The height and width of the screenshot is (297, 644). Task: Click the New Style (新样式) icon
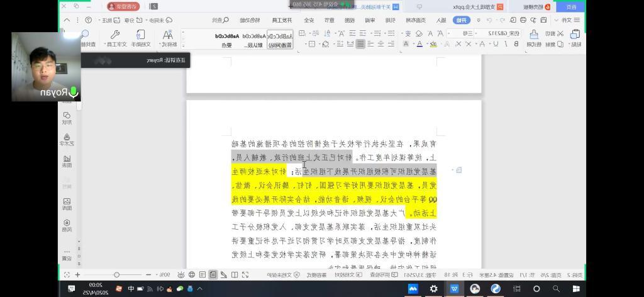point(168,35)
